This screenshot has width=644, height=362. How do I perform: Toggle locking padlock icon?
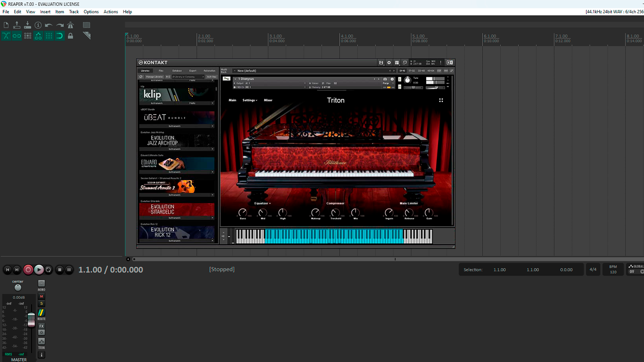click(71, 36)
